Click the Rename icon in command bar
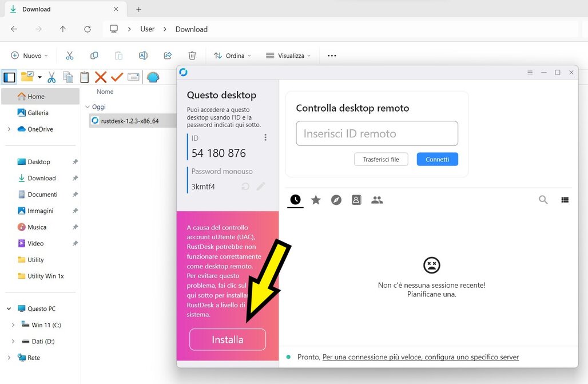Image resolution: width=588 pixels, height=384 pixels. tap(143, 56)
